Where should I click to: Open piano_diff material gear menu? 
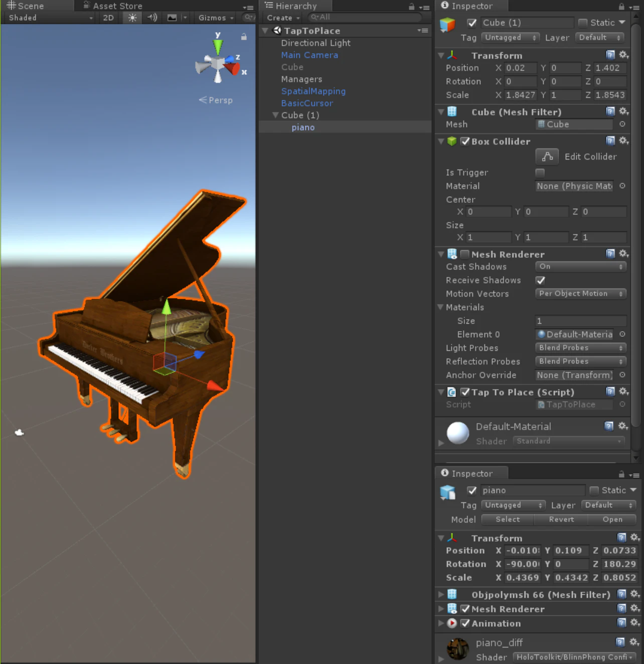[634, 642]
